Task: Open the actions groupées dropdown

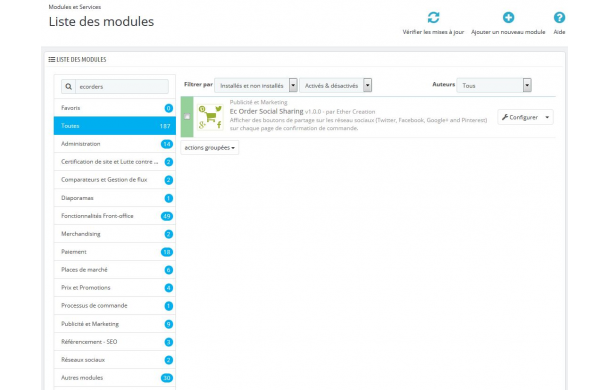Action: pos(210,148)
